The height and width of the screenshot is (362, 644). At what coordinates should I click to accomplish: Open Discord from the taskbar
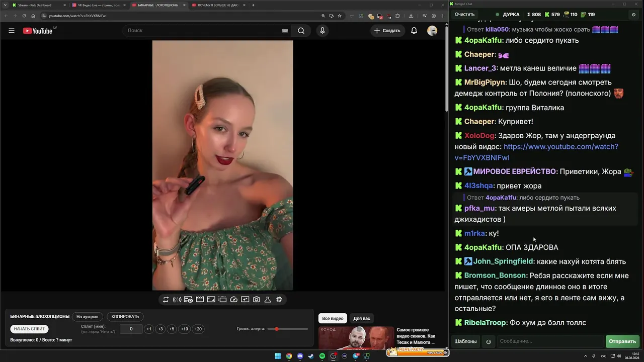(x=300, y=356)
